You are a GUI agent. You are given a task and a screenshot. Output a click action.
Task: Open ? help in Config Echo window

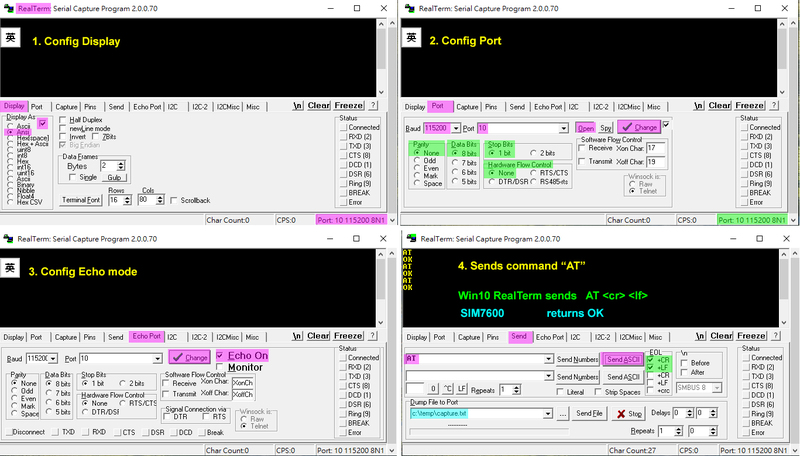(372, 336)
